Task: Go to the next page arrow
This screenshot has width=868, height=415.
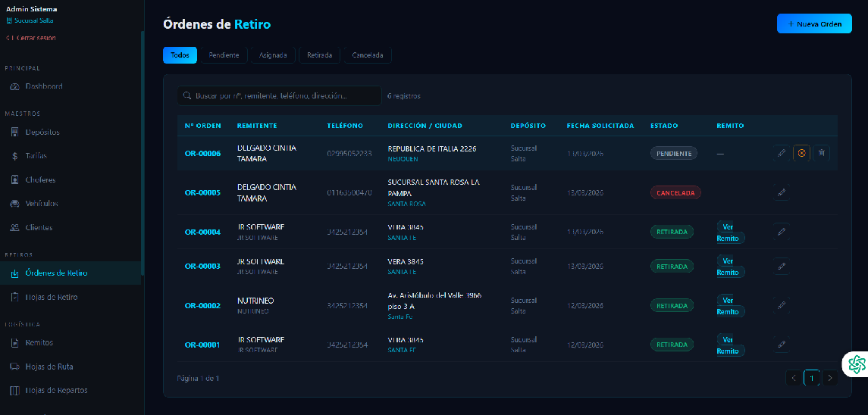Action: pos(830,378)
